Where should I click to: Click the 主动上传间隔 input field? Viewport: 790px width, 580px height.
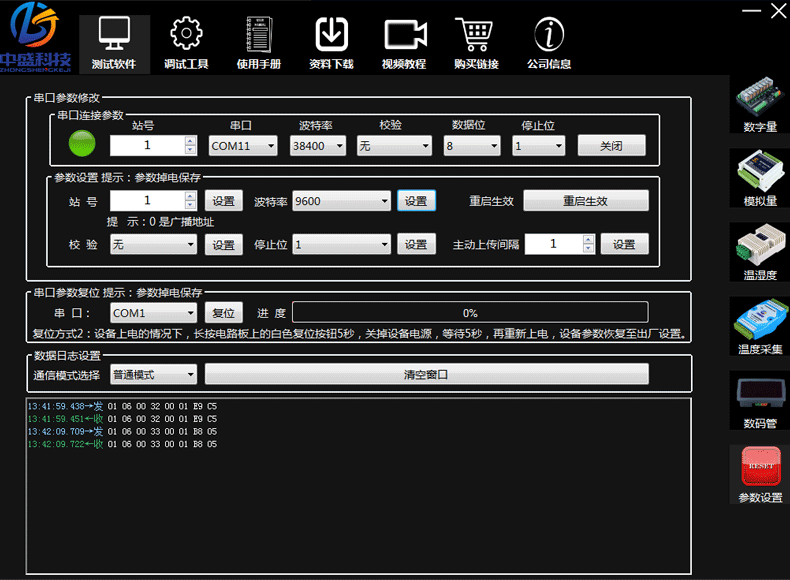click(554, 244)
